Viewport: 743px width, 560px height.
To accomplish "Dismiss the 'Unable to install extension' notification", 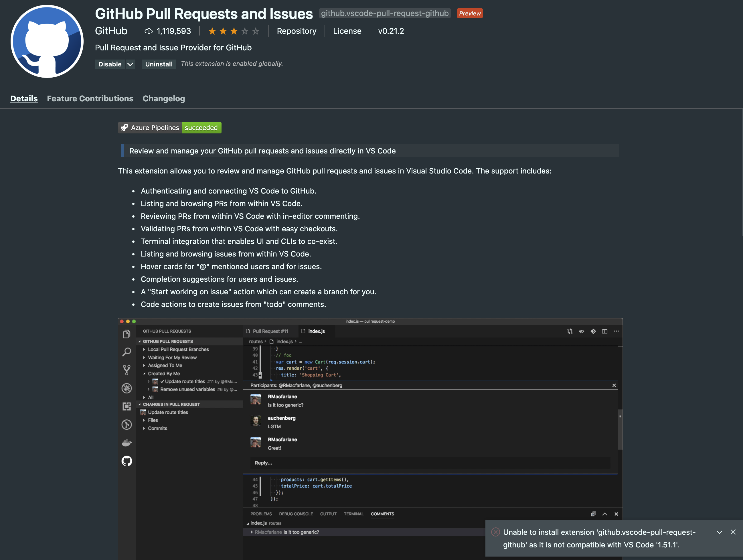I will [733, 532].
